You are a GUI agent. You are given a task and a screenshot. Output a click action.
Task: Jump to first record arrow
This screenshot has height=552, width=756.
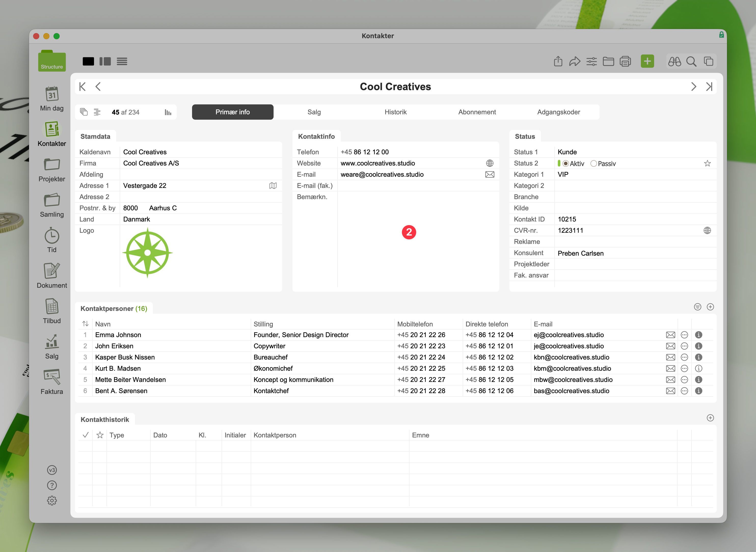(x=82, y=87)
